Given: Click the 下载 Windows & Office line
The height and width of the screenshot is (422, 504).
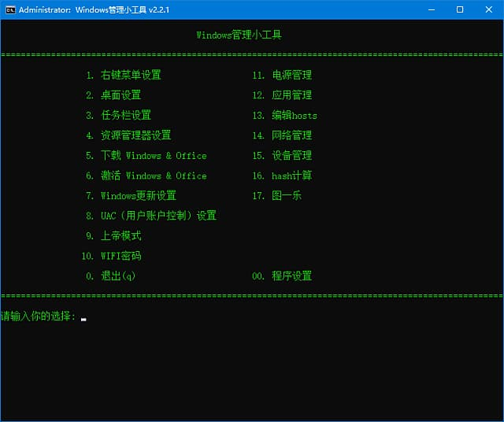Looking at the screenshot, I should (153, 156).
